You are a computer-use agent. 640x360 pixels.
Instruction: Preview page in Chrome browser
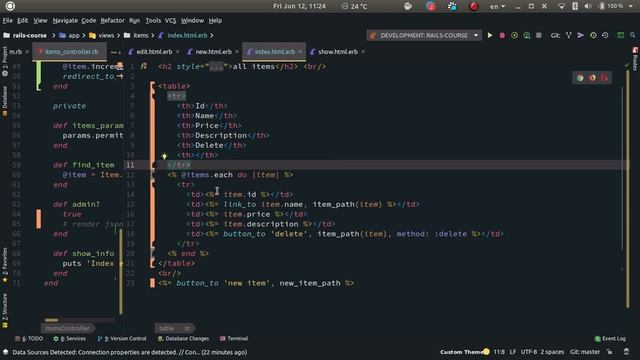(580, 78)
